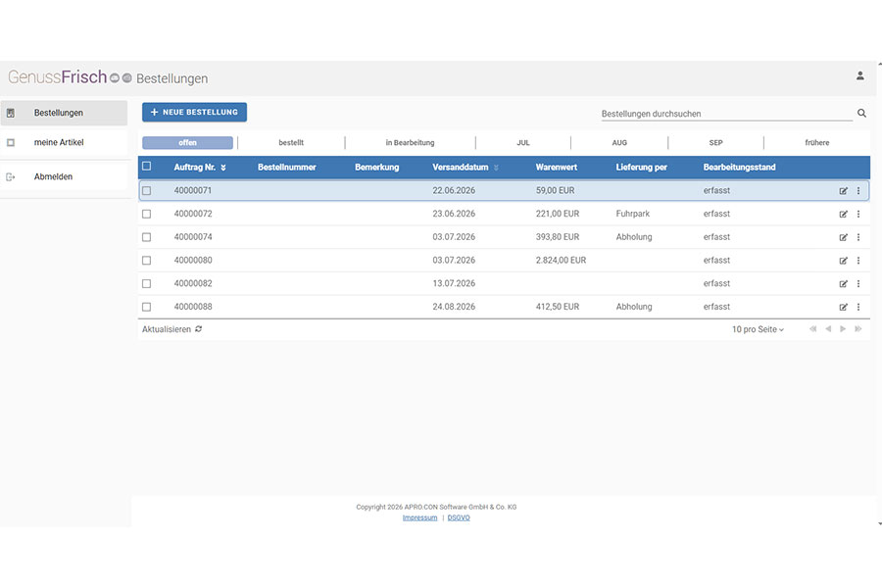The image size is (882, 588).
Task: Click the date 13.07.2026
Action: [454, 283]
